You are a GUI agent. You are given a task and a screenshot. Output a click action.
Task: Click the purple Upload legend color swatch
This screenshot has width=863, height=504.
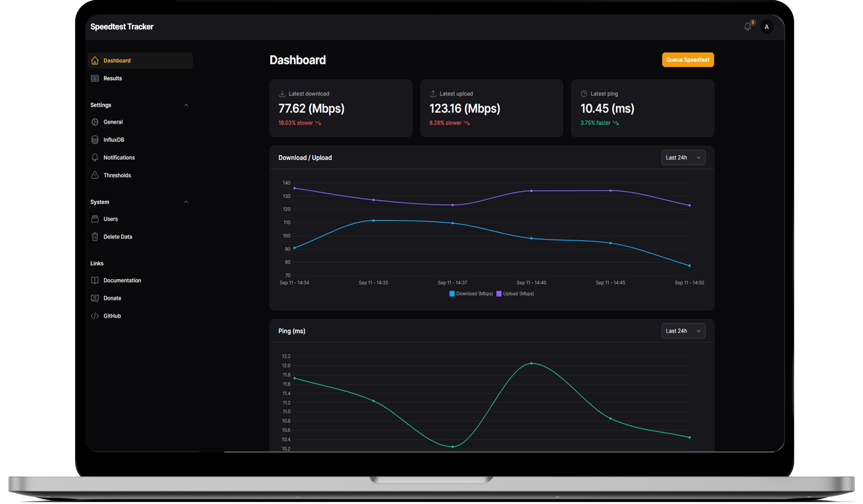point(498,293)
